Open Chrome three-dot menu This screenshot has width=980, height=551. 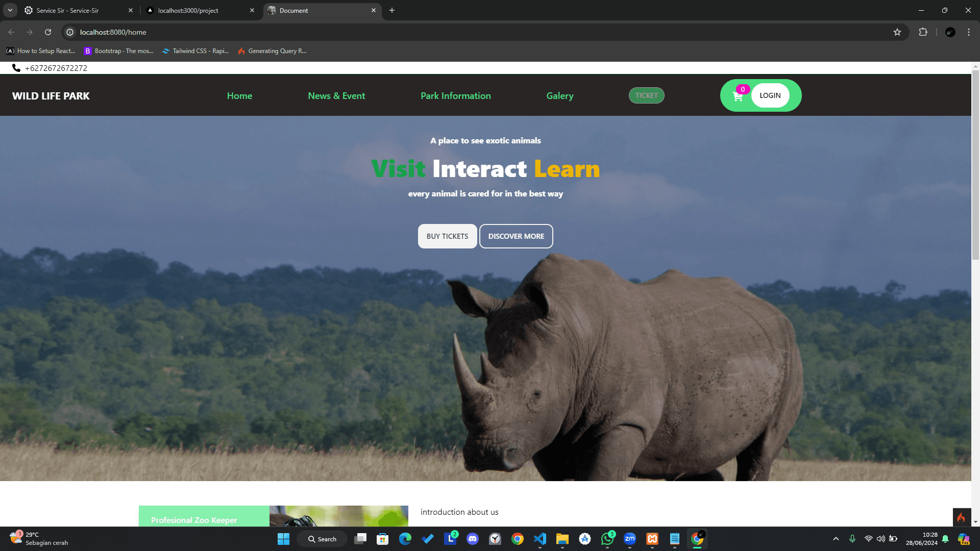point(968,32)
